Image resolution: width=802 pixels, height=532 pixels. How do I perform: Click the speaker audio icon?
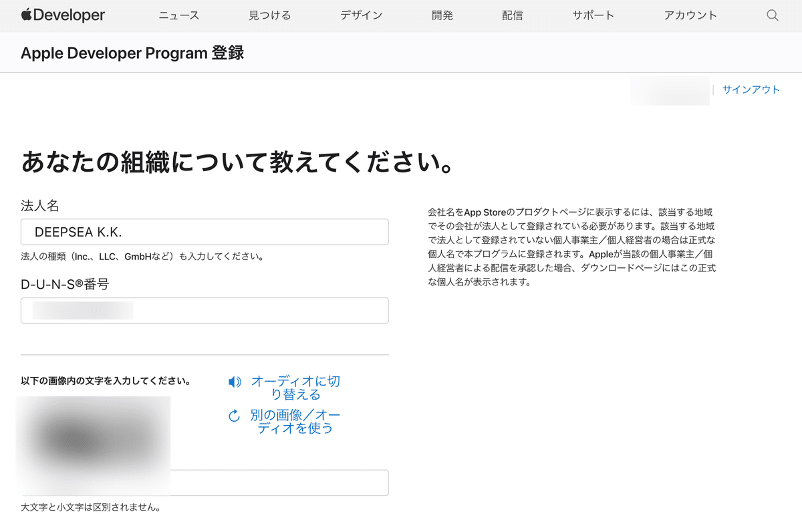(x=235, y=382)
